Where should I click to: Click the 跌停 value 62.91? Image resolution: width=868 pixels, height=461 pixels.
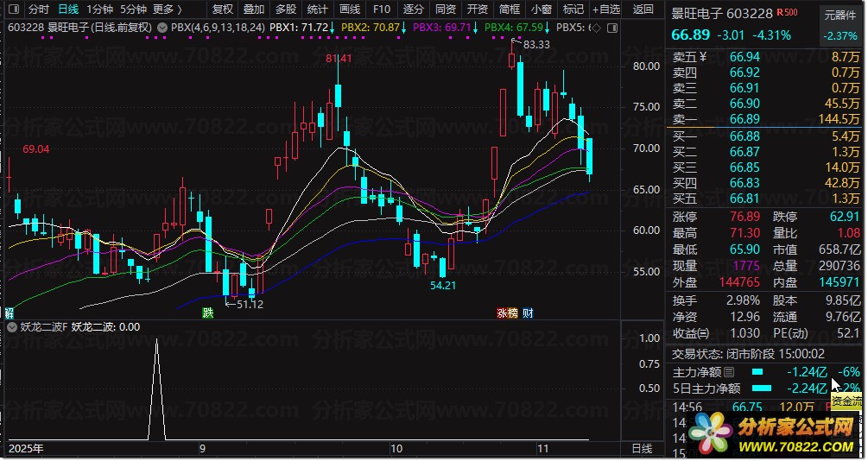845,217
